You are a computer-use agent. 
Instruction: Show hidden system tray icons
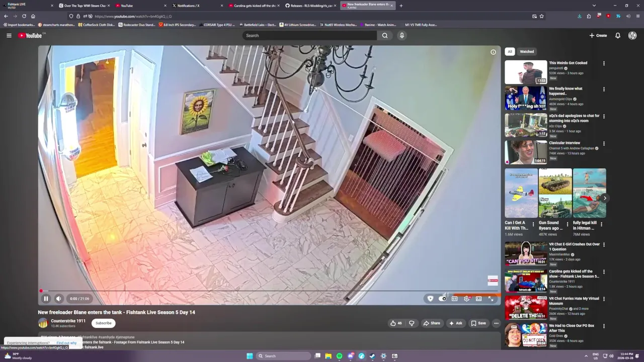(x=586, y=356)
